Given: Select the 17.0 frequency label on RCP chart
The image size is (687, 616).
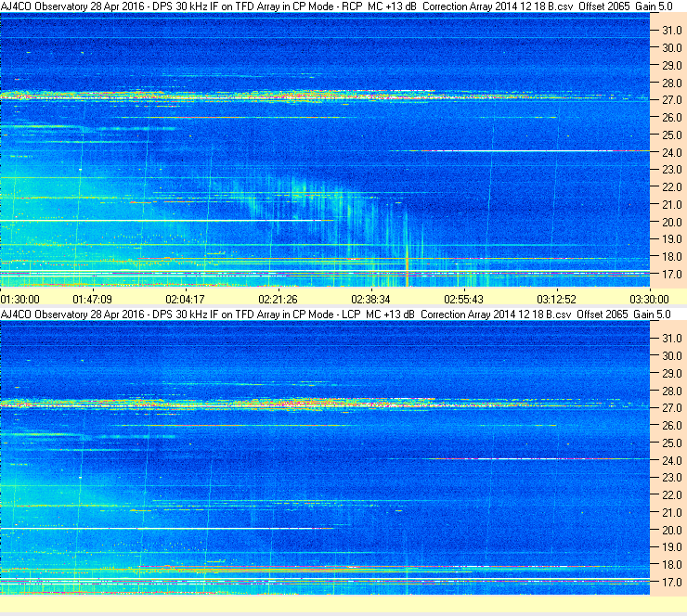Looking at the screenshot, I should pos(671,274).
